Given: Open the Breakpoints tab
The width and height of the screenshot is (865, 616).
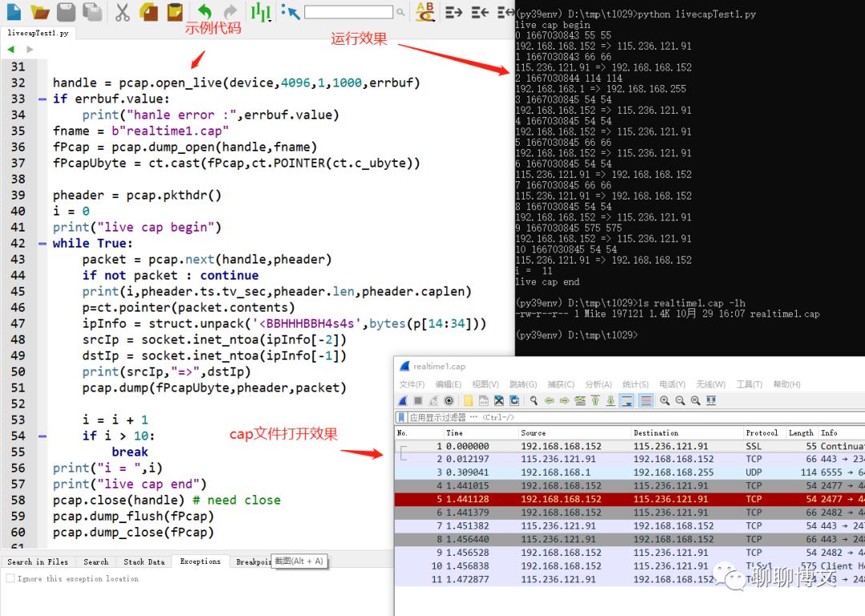Looking at the screenshot, I should (252, 562).
